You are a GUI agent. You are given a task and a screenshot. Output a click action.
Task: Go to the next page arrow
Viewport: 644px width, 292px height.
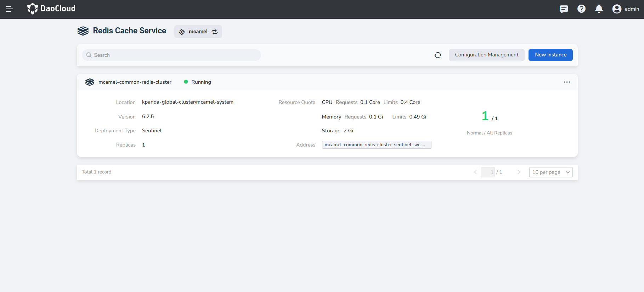pos(519,172)
